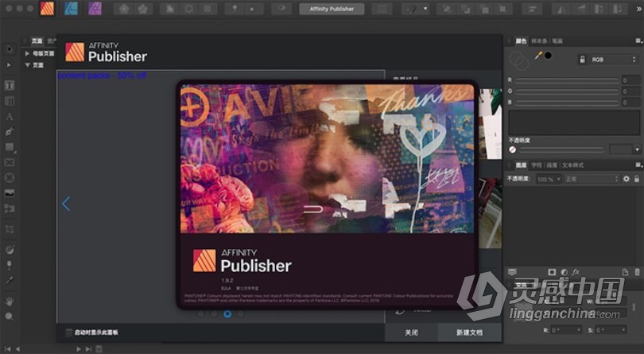Toggle the 启动时显示此面板 checkbox
The height and width of the screenshot is (354, 644).
[69, 333]
